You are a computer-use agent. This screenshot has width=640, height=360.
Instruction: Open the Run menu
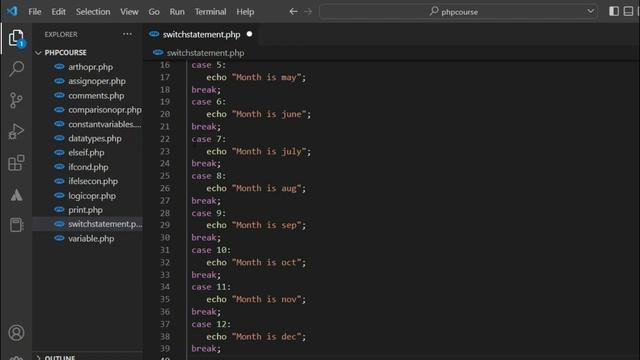coord(177,11)
